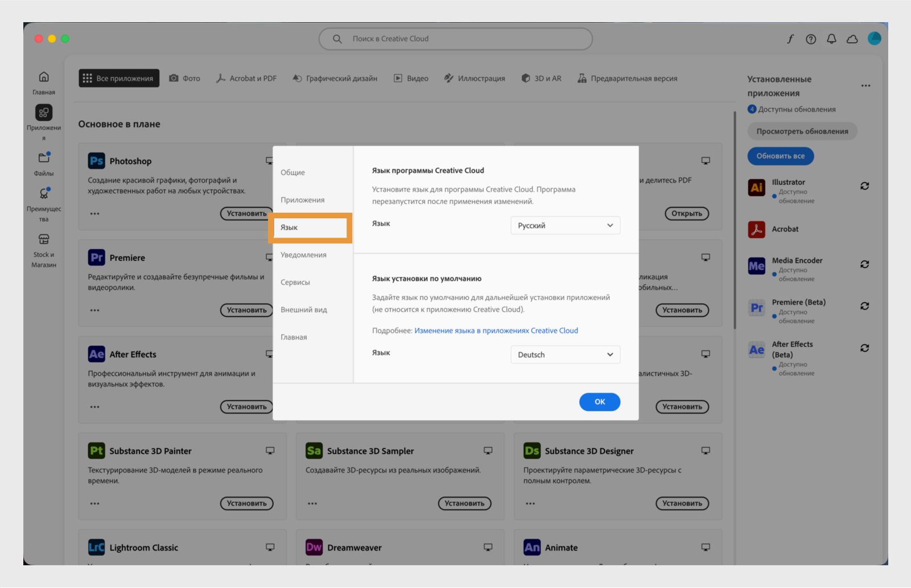The width and height of the screenshot is (911, 588).
Task: Open Creative Cloud program language dropdown (Русский)
Action: (x=565, y=225)
